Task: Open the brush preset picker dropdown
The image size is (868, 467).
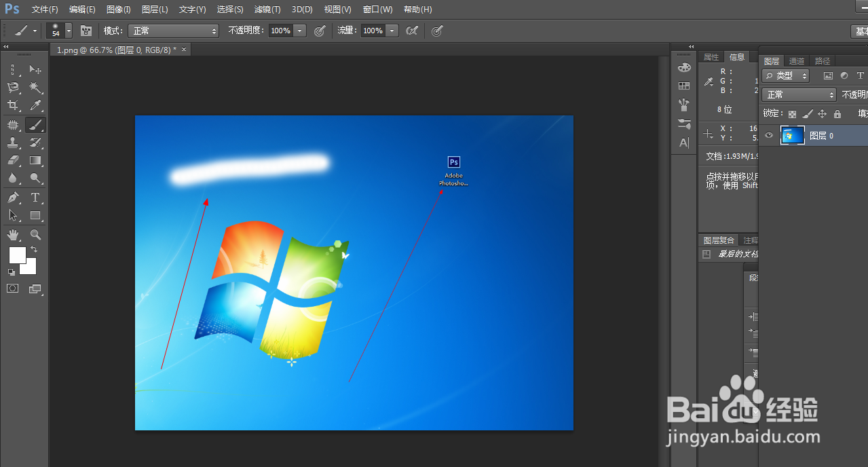Action: coord(69,31)
